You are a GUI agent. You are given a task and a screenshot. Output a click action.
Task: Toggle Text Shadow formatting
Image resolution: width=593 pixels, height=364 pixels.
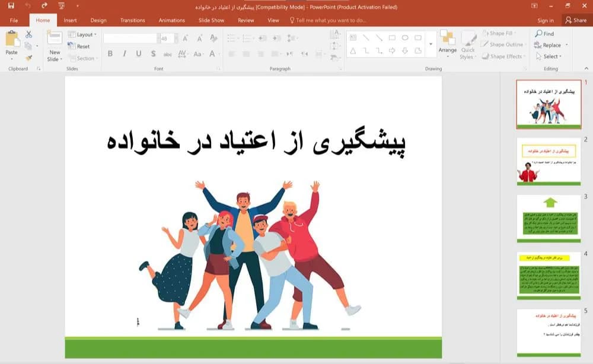[153, 54]
